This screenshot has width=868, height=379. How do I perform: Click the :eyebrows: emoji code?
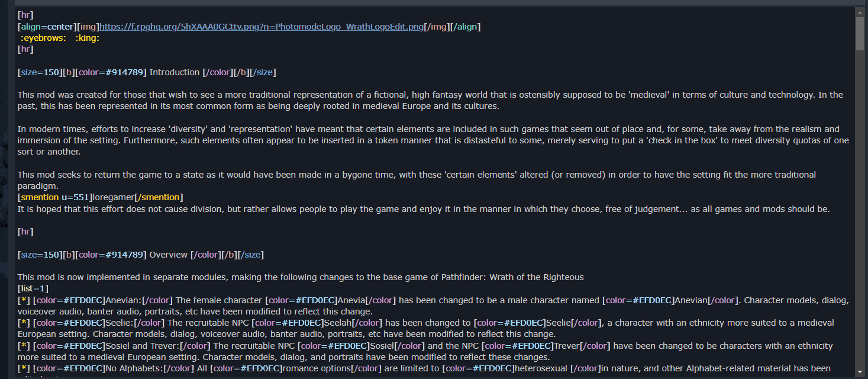[43, 38]
